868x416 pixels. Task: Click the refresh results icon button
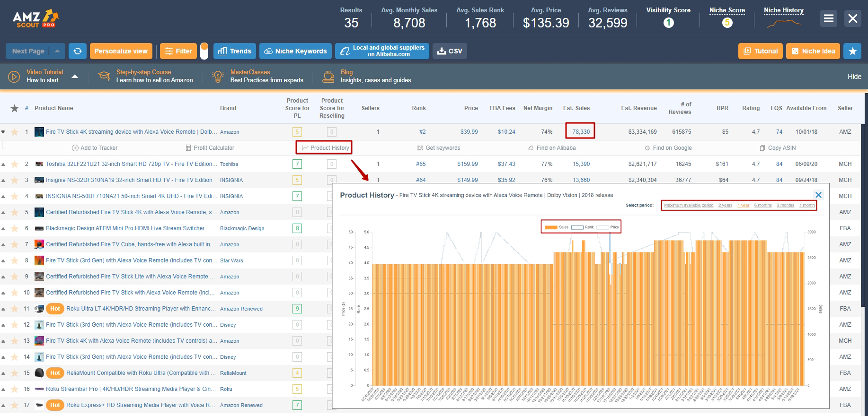point(78,51)
